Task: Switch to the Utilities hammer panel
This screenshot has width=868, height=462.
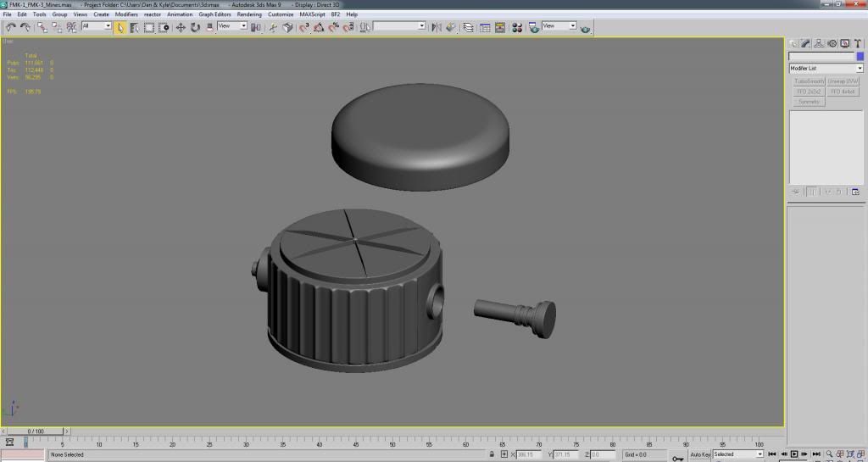Action: coord(858,43)
